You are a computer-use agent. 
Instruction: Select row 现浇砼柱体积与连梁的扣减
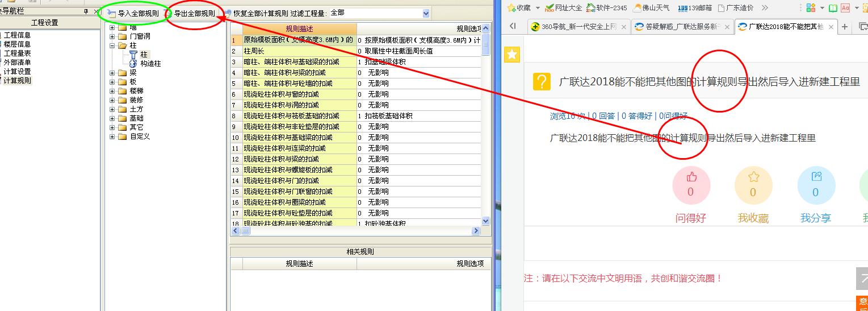point(299,148)
